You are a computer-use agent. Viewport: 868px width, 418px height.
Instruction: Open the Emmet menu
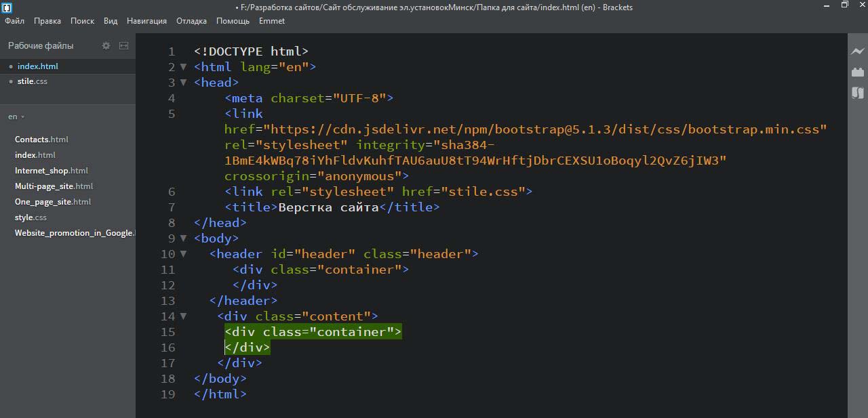[271, 21]
